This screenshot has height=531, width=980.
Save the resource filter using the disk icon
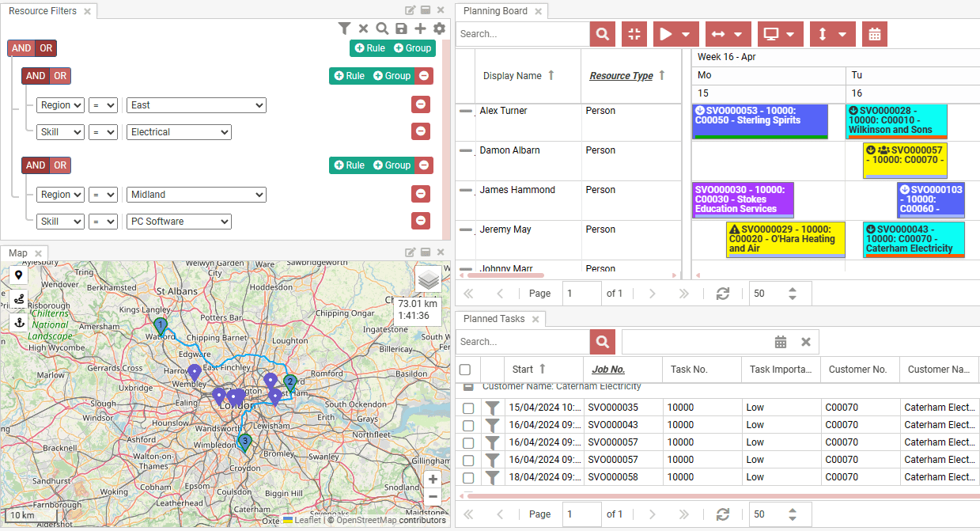tap(401, 28)
